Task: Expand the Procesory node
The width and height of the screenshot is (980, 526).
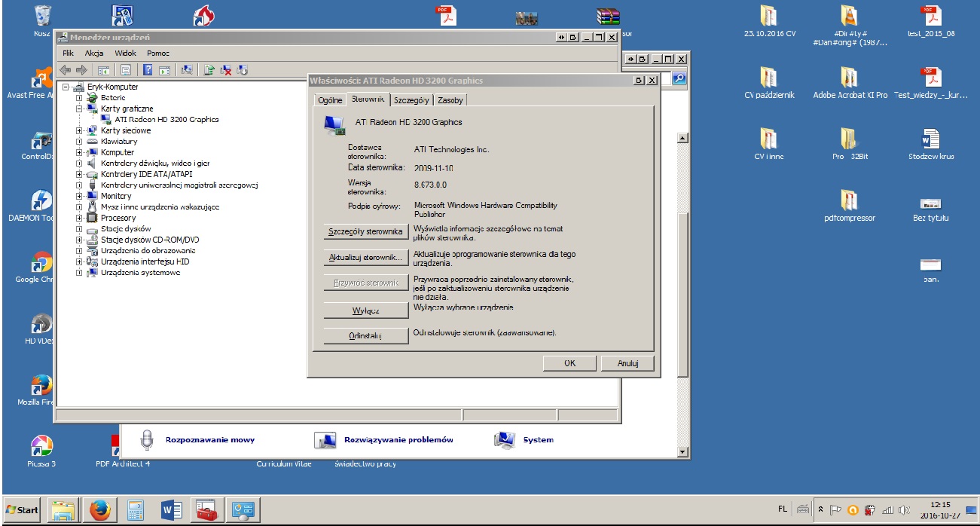Action: point(79,218)
